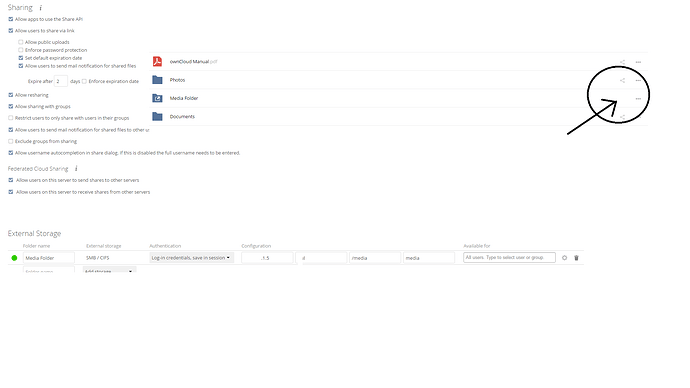This screenshot has width=690, height=388.
Task: Delete the Media Folder storage with trash icon
Action: click(x=576, y=258)
